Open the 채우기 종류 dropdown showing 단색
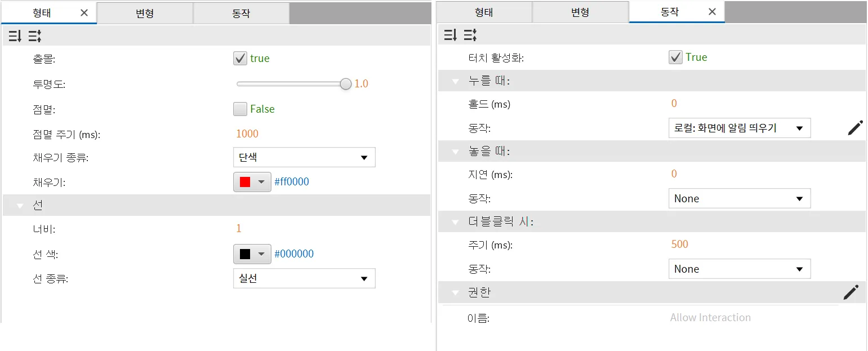868x351 pixels. [304, 157]
